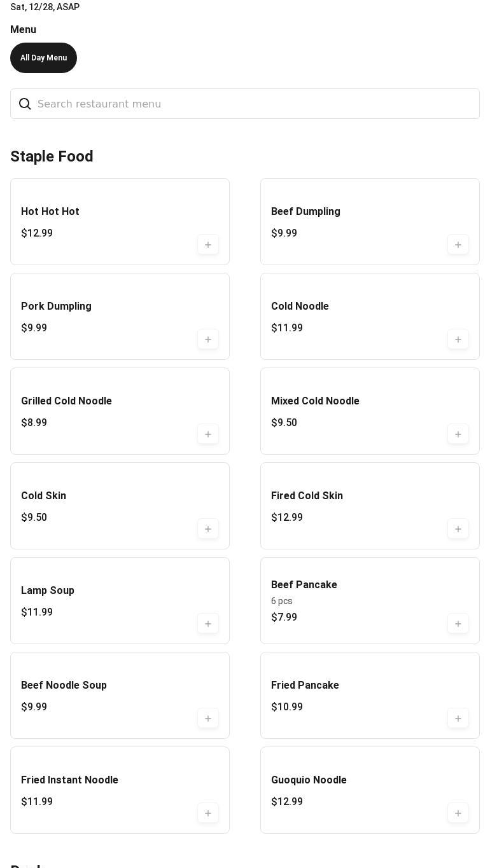Screen dimensions: 490x868
Task: Open the Beef Pancake item title
Action: (x=304, y=585)
